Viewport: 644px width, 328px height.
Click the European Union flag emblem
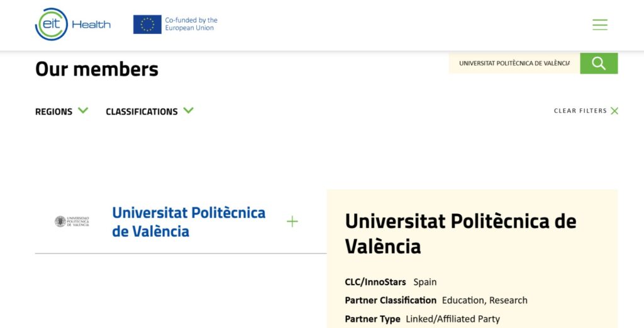147,25
